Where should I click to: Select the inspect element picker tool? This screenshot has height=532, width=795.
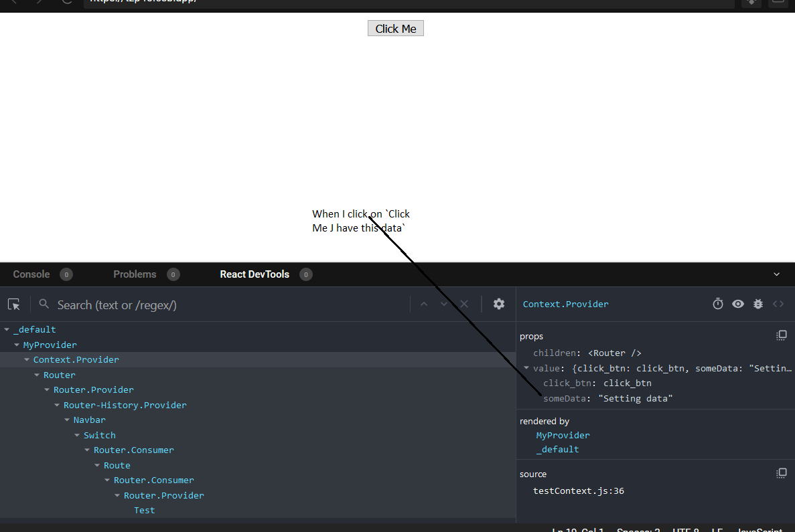pyautogui.click(x=14, y=304)
